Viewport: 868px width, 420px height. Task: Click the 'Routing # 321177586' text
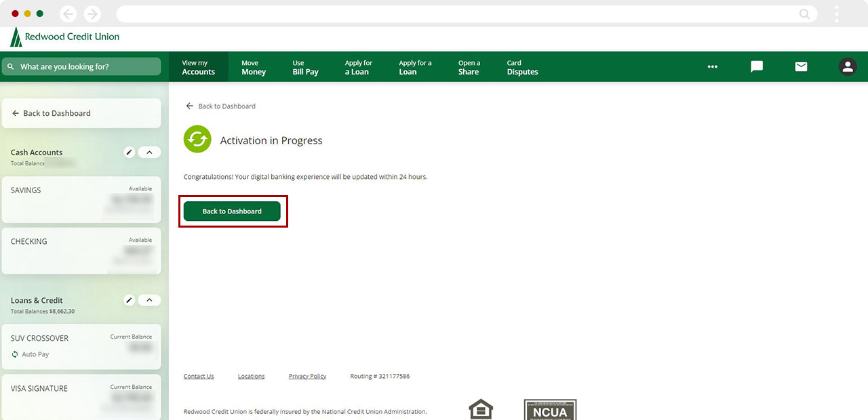point(380,376)
